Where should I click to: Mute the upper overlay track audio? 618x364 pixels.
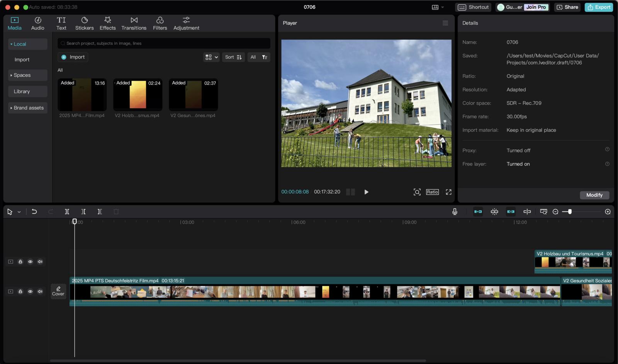[40, 262]
